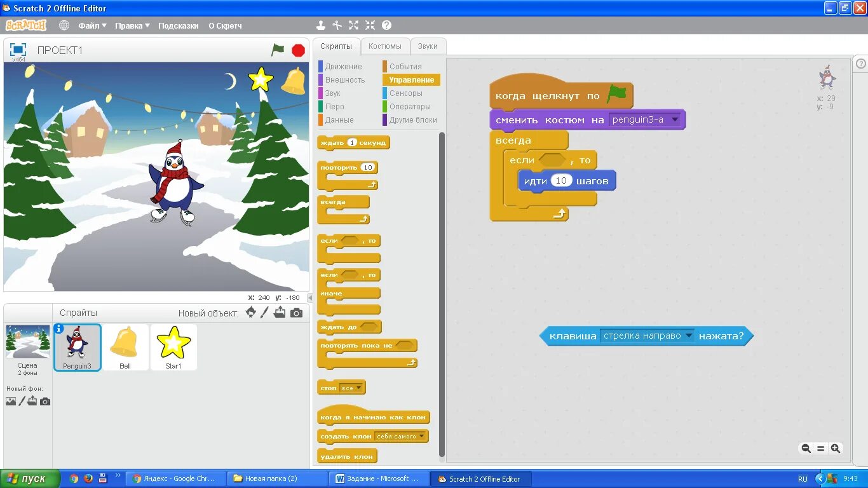Select the Penguin3 sprite thumbnail

[x=78, y=347]
